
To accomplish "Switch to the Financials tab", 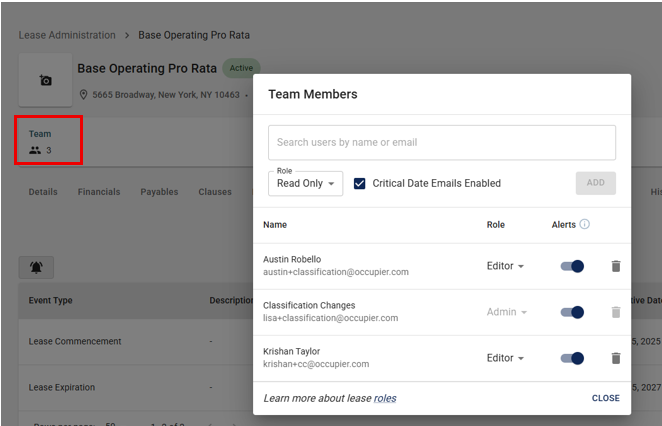I will 99,192.
